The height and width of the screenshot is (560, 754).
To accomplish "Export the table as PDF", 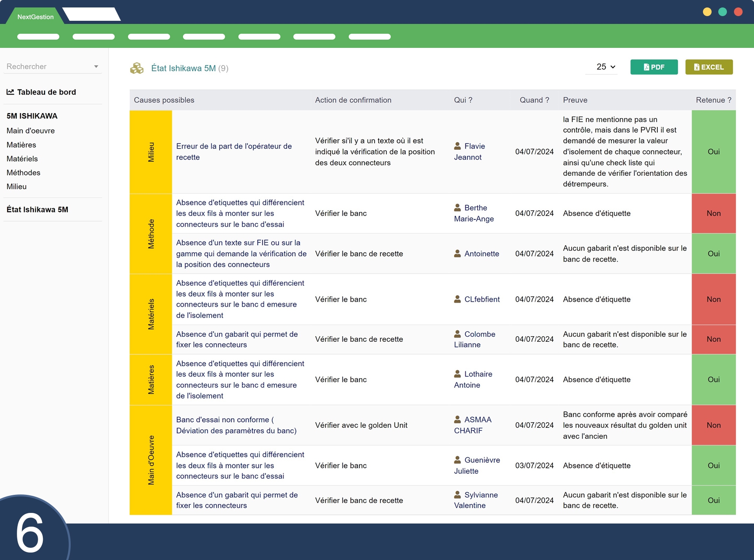I will click(x=654, y=67).
